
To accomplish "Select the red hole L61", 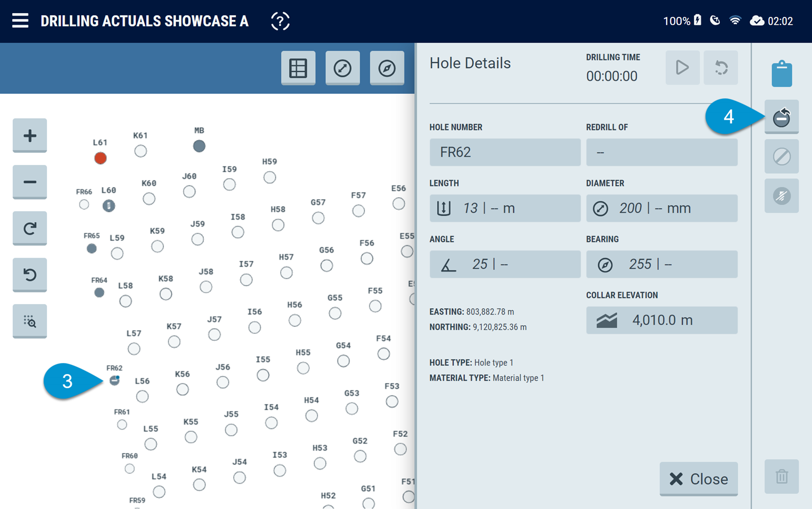I will click(x=101, y=158).
